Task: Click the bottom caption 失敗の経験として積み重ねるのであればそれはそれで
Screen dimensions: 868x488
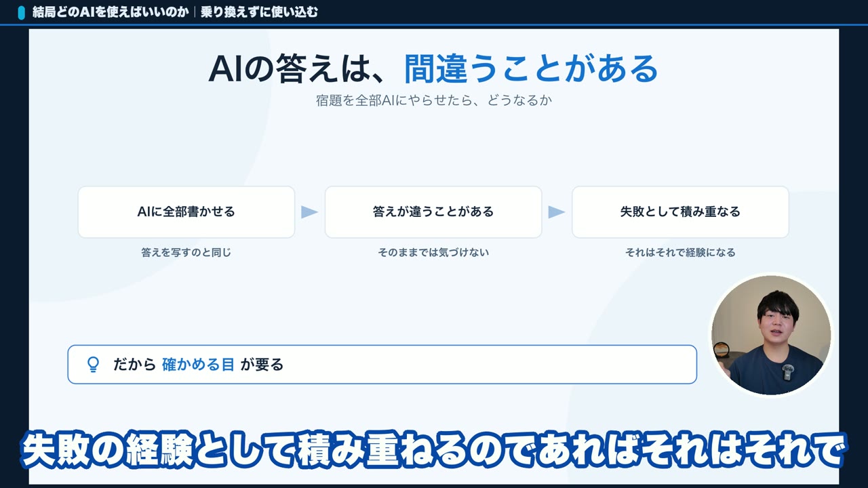Action: coord(434,450)
